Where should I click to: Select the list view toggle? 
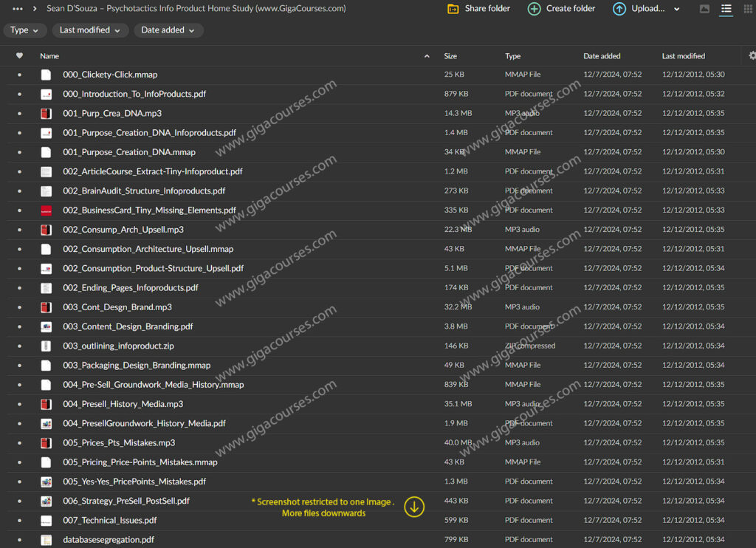(726, 9)
